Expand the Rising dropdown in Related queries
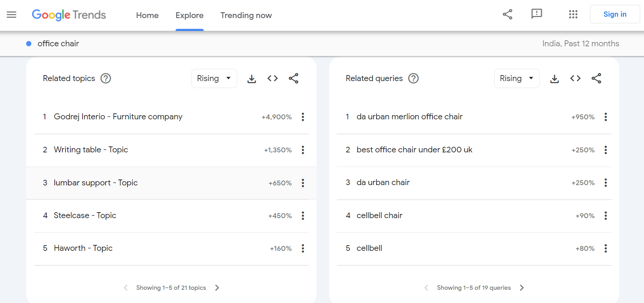Viewport: 644px width, 303px height. coord(517,79)
